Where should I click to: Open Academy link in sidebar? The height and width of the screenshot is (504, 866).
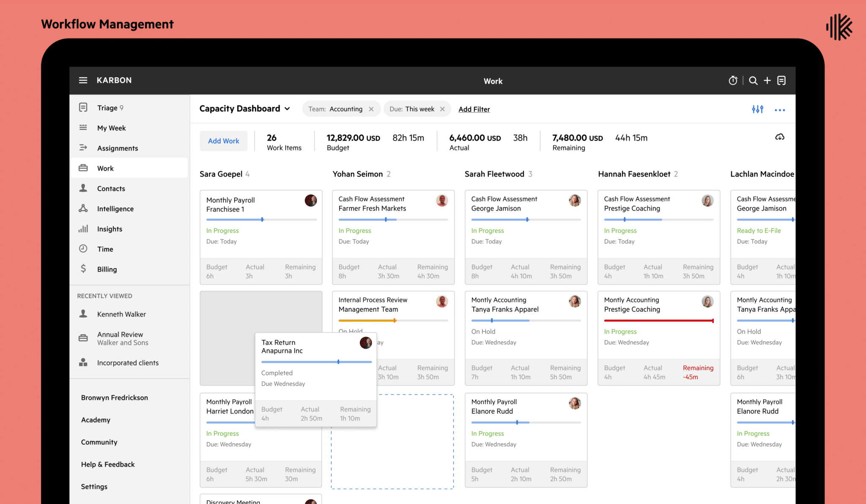tap(96, 420)
